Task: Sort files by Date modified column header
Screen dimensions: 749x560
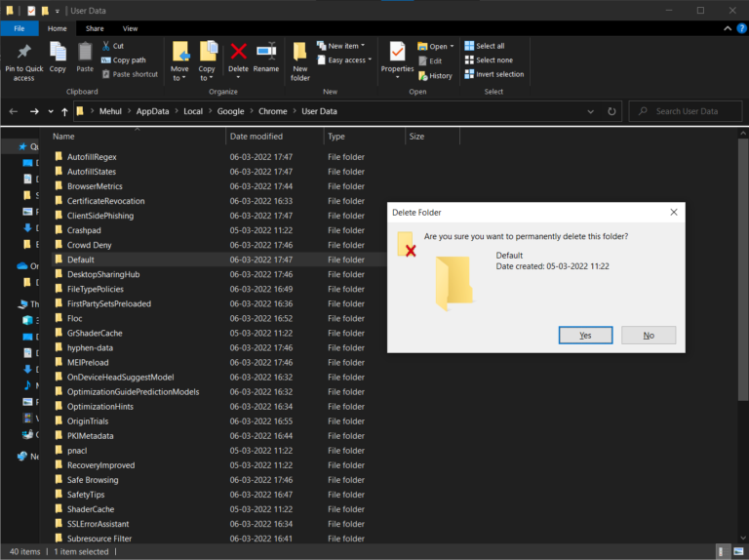Action: coord(256,137)
